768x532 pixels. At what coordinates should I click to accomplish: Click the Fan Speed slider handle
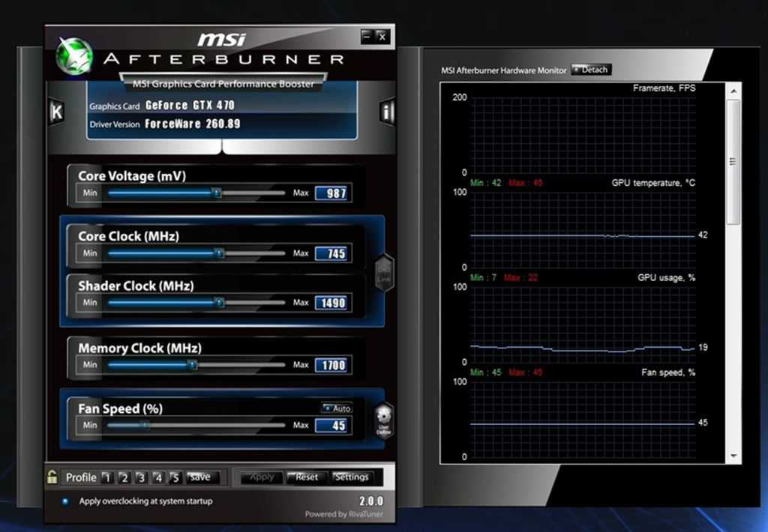(145, 425)
